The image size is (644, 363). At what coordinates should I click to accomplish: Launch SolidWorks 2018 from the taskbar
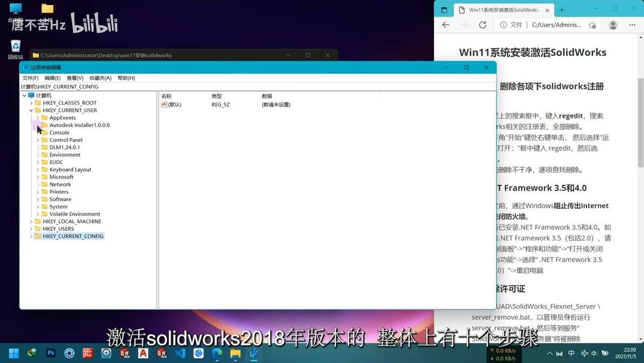pos(162,353)
